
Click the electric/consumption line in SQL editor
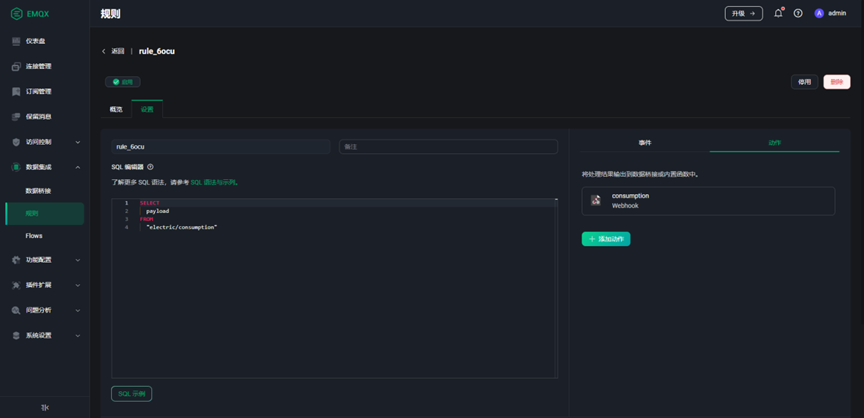[x=182, y=227]
